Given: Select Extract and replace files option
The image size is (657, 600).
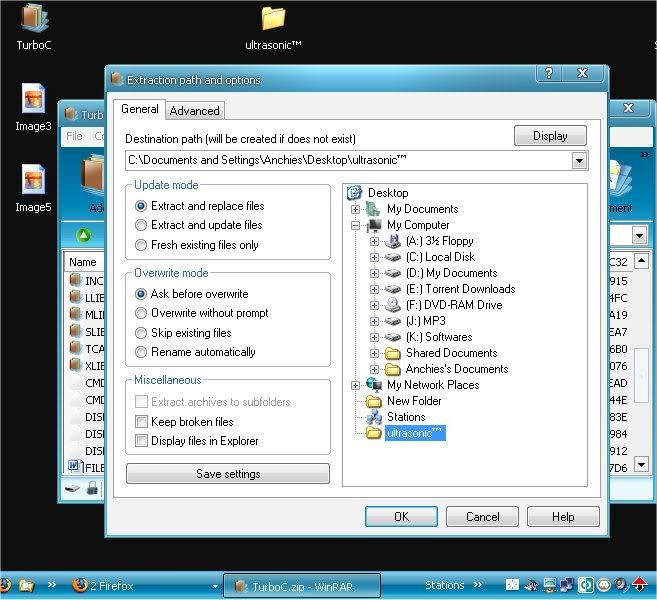Looking at the screenshot, I should pos(141,206).
